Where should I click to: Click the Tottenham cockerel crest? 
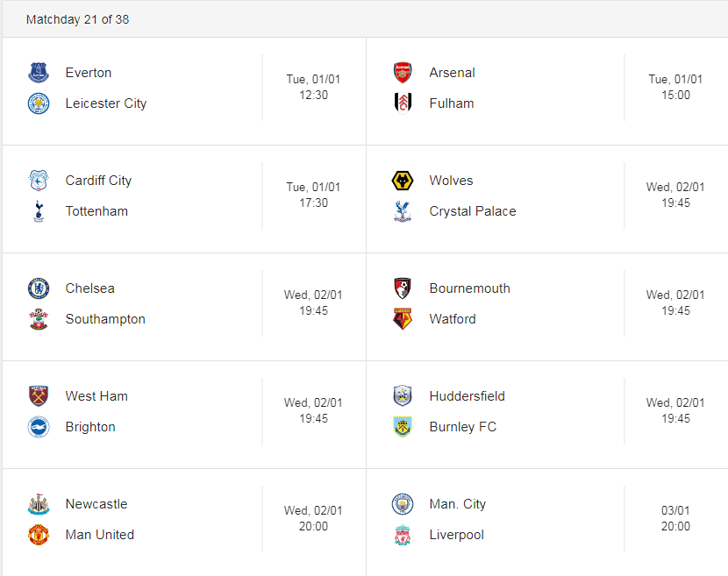pyautogui.click(x=39, y=211)
